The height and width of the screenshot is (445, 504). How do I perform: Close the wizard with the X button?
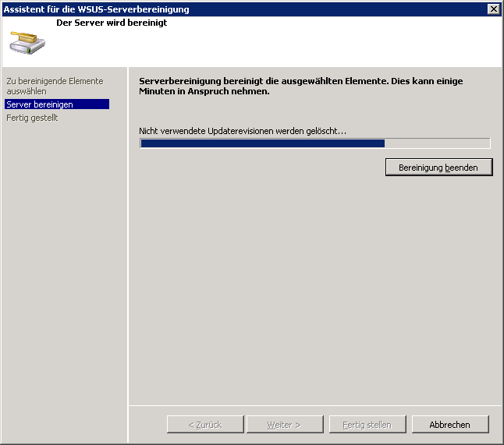tap(493, 9)
